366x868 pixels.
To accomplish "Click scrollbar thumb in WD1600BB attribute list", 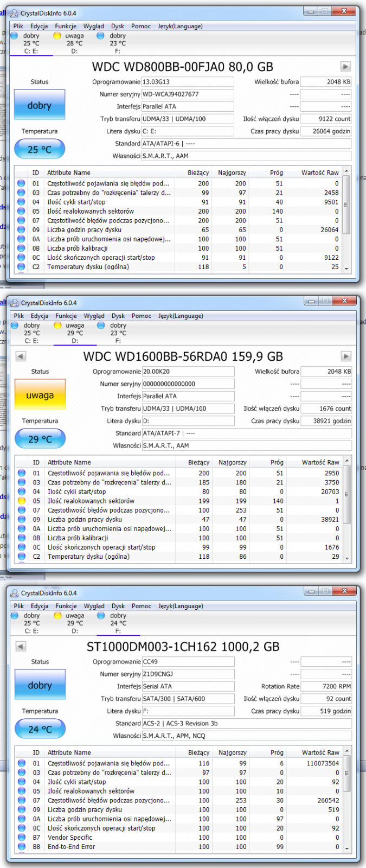I will (347, 494).
